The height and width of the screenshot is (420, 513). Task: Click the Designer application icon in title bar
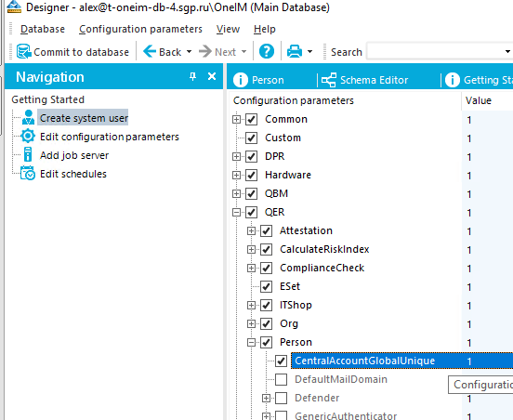coord(14,7)
